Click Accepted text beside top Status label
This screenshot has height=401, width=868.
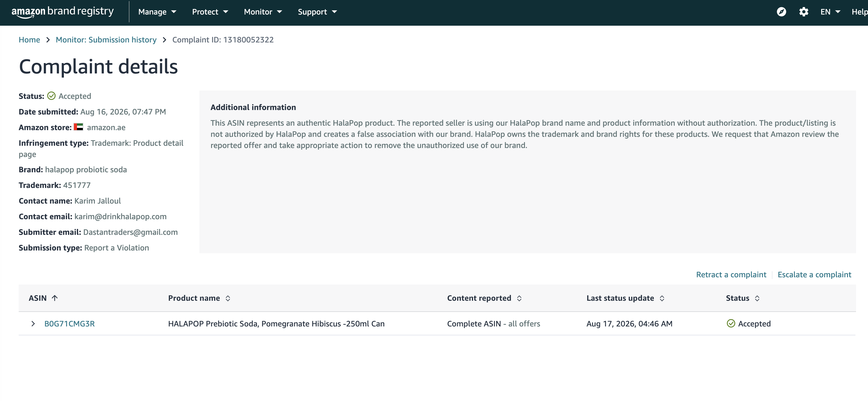click(75, 96)
